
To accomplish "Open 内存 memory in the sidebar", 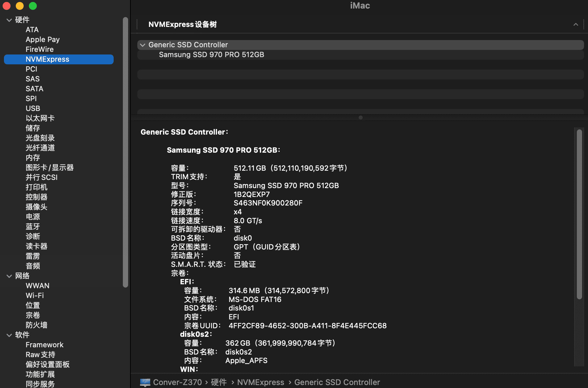I will [33, 158].
